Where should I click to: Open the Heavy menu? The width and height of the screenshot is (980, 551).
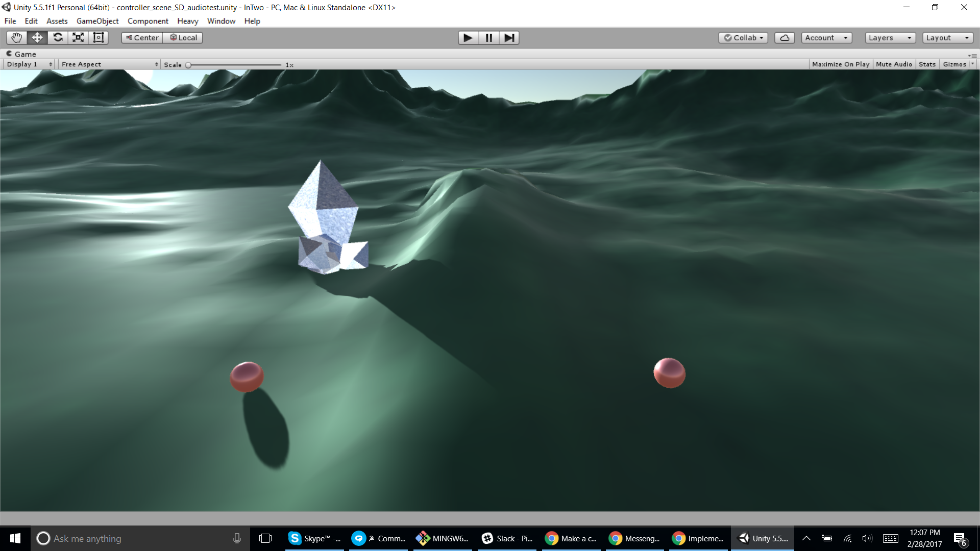click(188, 21)
